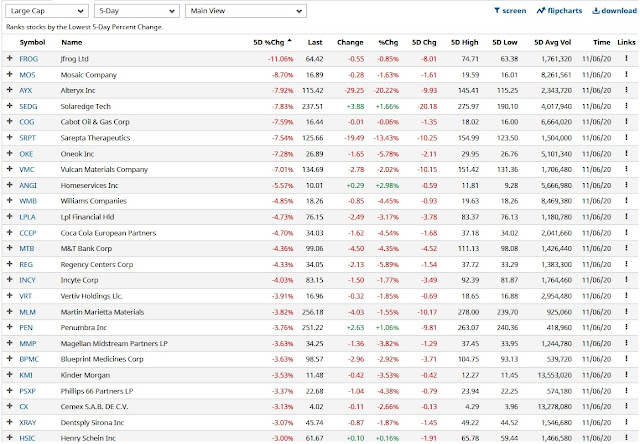Expand the OKE row plus icon
The width and height of the screenshot is (640, 444).
(x=10, y=153)
